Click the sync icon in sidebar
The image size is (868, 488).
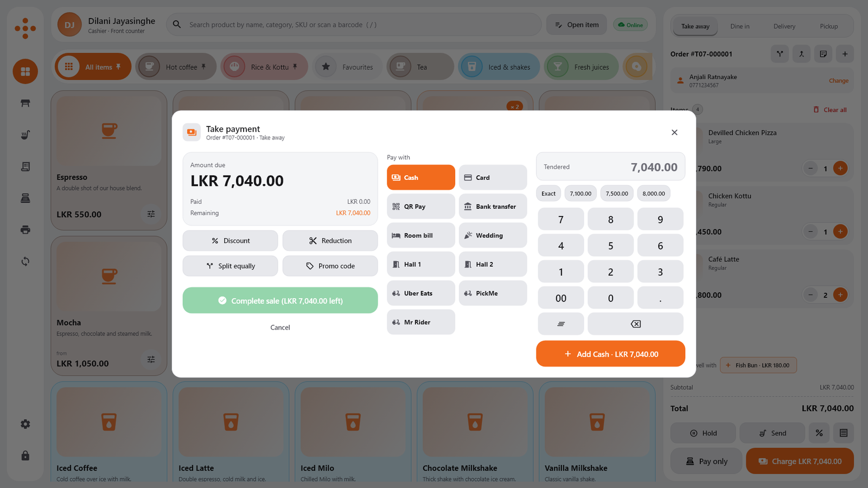pyautogui.click(x=25, y=261)
